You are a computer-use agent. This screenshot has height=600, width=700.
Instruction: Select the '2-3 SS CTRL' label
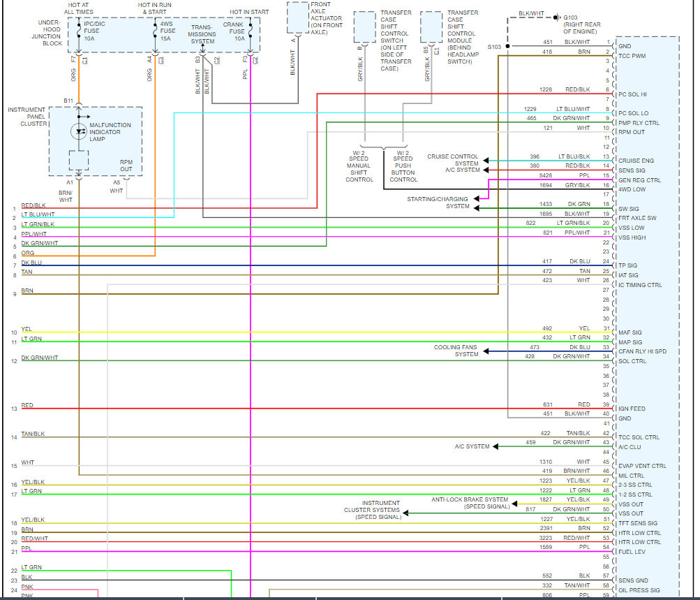tap(635, 485)
